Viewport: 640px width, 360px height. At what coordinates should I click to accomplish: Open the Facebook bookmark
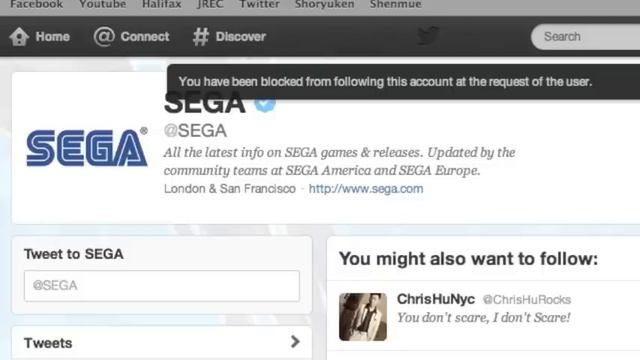click(x=37, y=4)
